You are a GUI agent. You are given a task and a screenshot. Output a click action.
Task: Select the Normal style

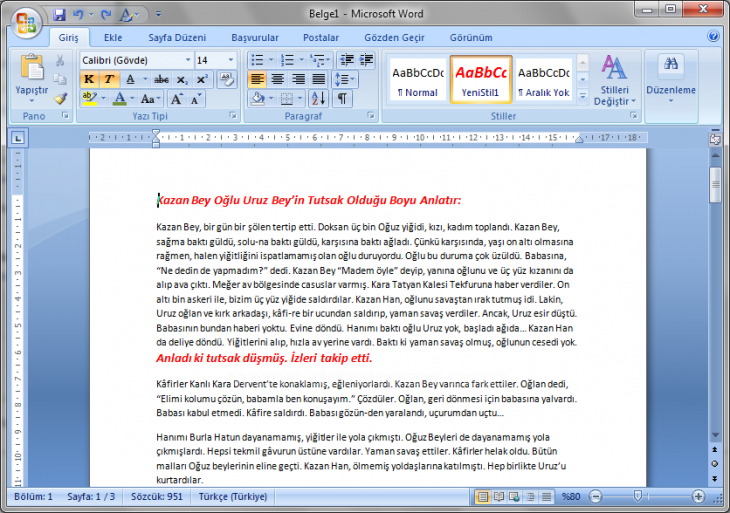pos(418,80)
